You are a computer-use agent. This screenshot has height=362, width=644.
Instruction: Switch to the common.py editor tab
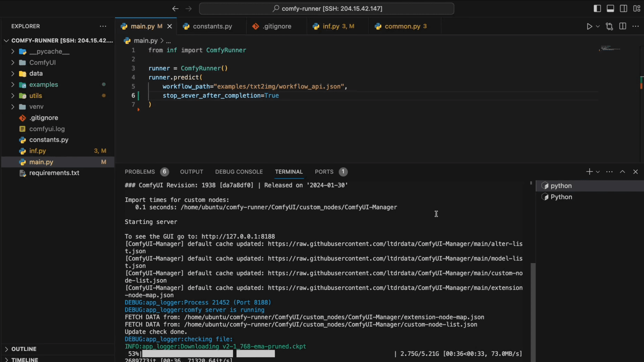click(x=405, y=26)
